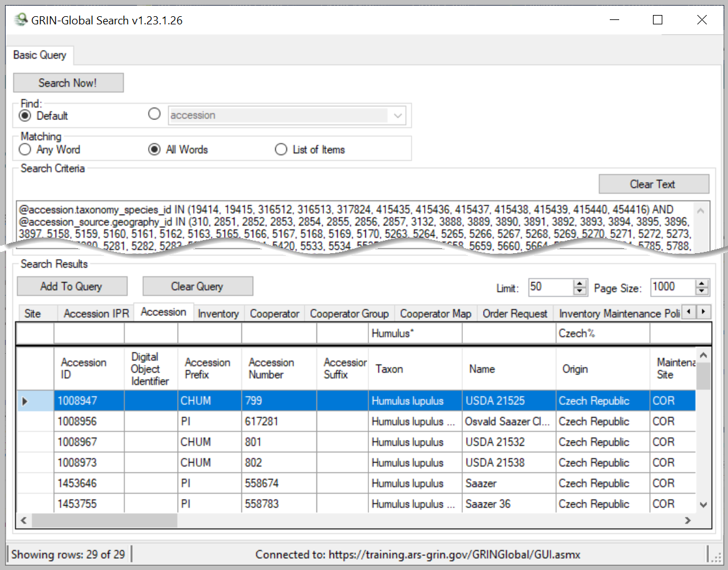This screenshot has height=570, width=728.
Task: Select the radio button beside accession dropdown
Action: (154, 114)
